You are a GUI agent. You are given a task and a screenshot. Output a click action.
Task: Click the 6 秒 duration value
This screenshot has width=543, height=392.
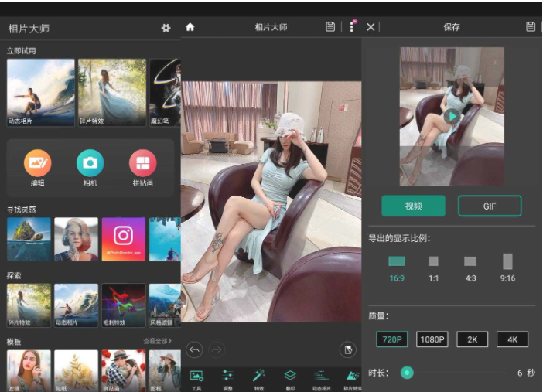[x=526, y=373]
